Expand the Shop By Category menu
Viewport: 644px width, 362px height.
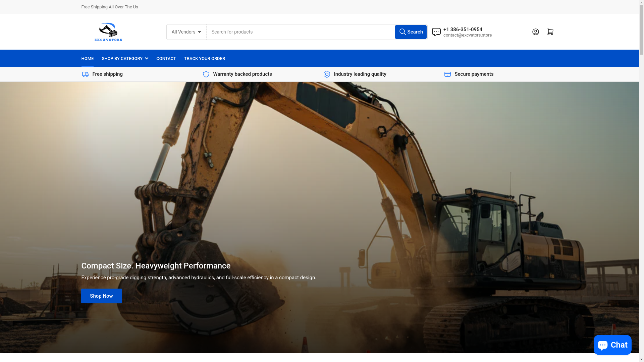coord(125,58)
